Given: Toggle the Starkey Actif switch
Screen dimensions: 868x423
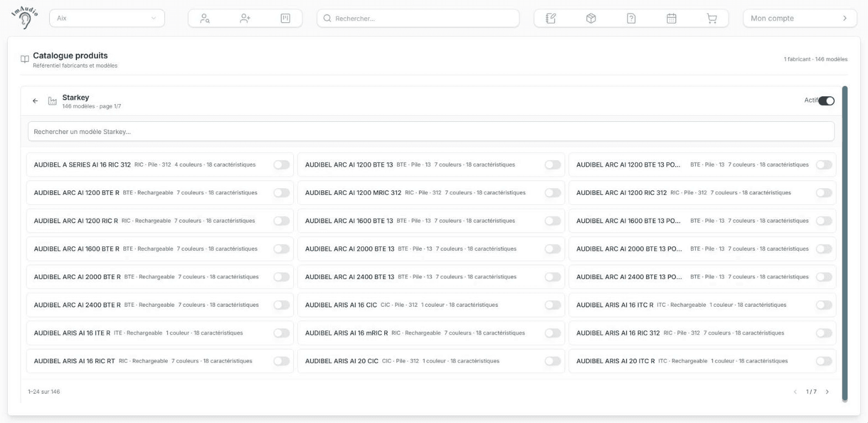Looking at the screenshot, I should [826, 101].
